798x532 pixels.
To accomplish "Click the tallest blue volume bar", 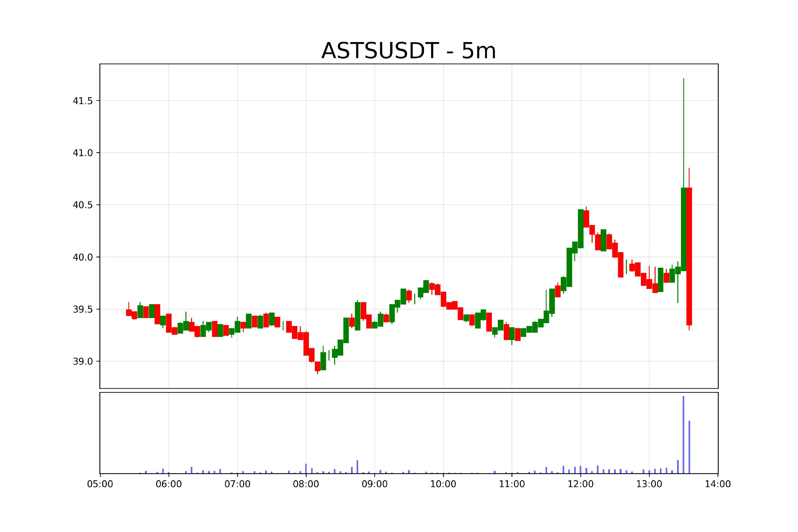I will point(683,435).
